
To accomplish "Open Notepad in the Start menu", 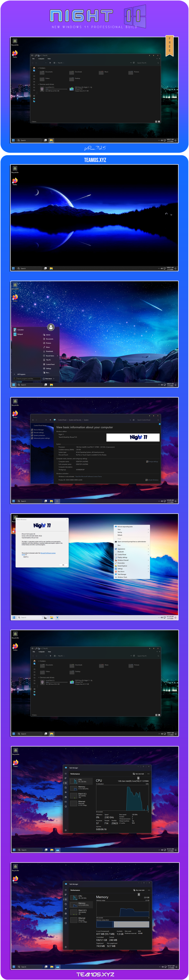I will [x=18, y=334].
